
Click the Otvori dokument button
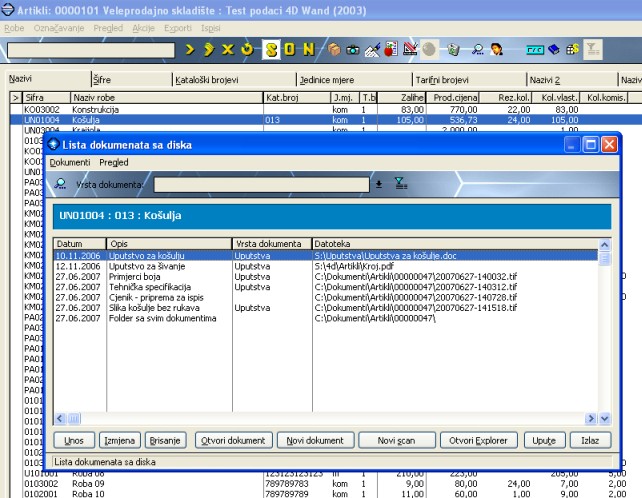click(x=233, y=440)
